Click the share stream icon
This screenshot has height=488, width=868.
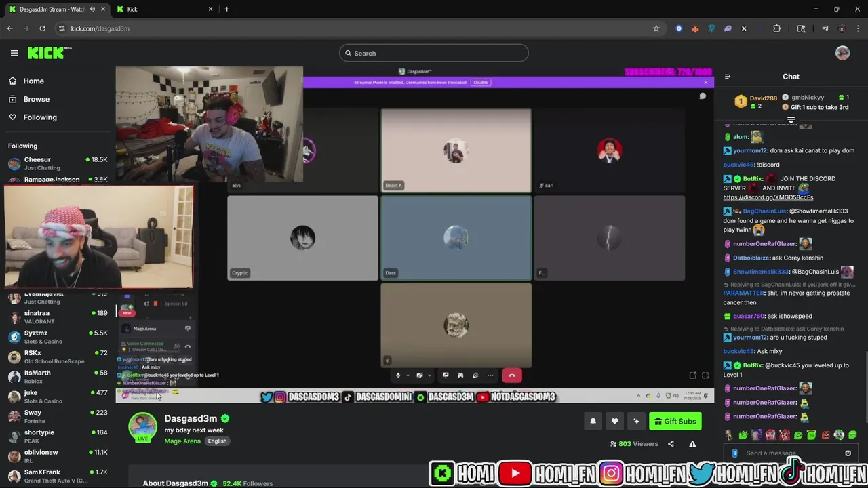671,444
